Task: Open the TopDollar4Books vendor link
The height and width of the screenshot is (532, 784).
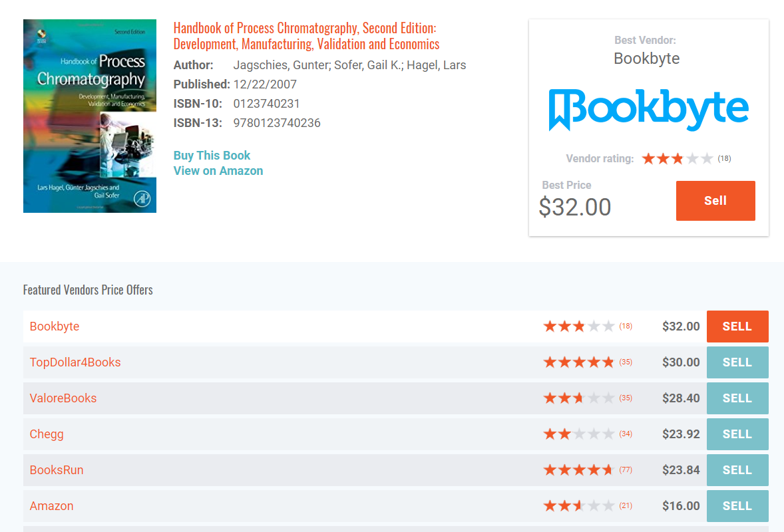Action: [75, 362]
